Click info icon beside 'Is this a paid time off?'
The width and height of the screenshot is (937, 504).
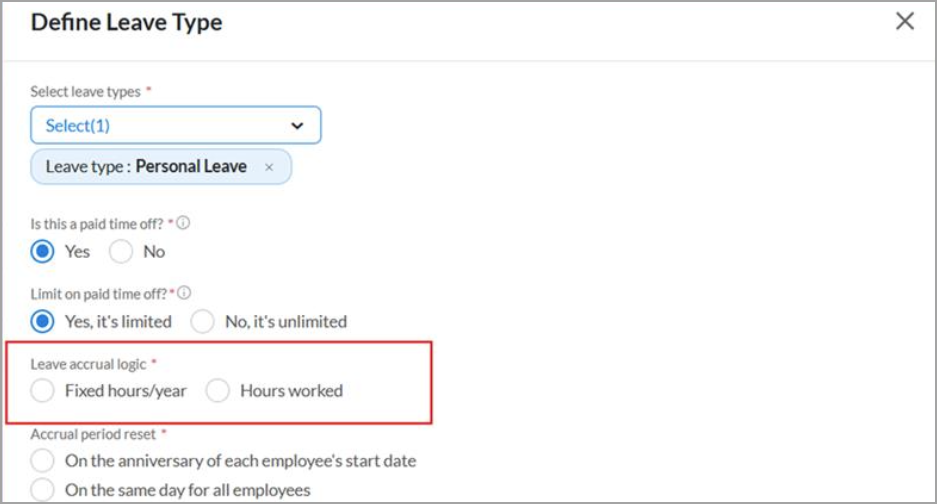click(x=182, y=223)
